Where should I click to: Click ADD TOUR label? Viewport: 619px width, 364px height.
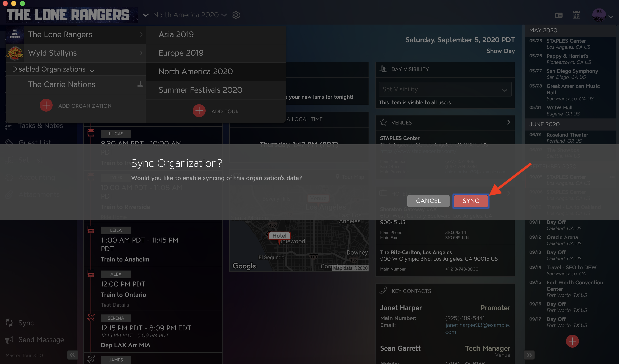pos(225,111)
